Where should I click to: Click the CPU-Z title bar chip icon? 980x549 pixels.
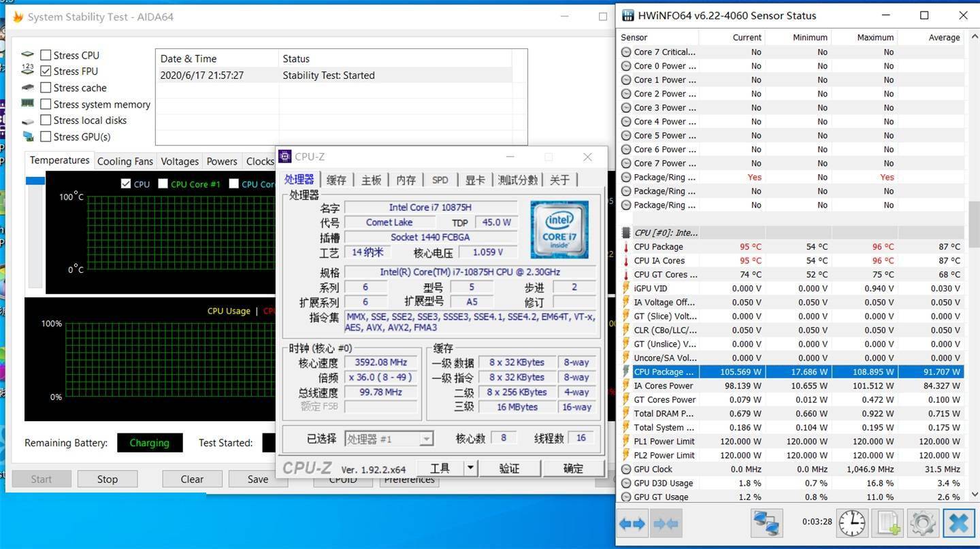[x=285, y=156]
